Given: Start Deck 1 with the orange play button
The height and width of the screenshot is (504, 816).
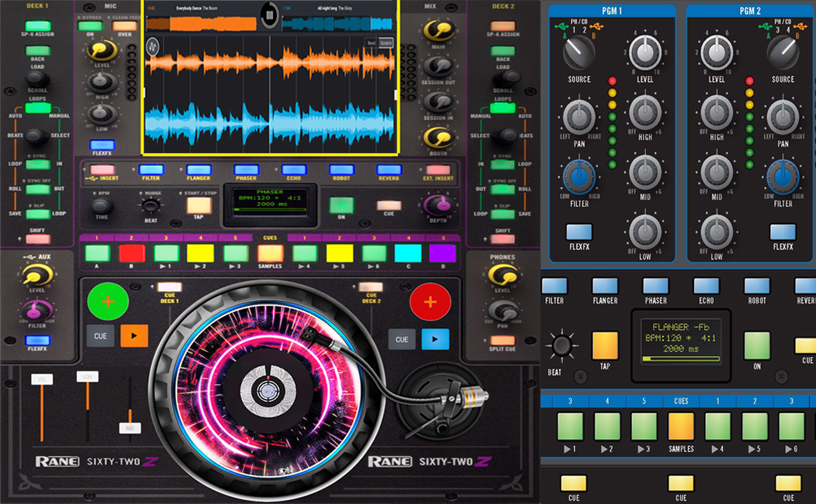Looking at the screenshot, I should click(x=134, y=336).
